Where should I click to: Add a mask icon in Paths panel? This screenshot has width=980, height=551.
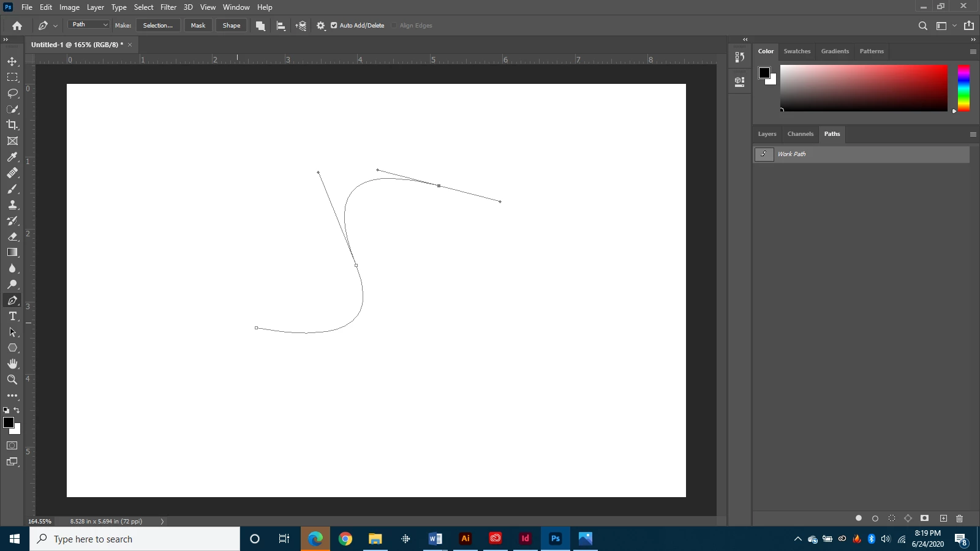[925, 518]
